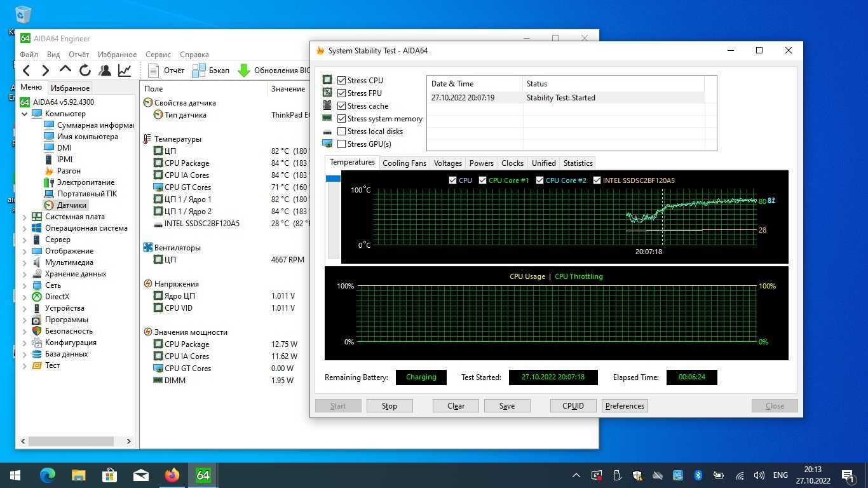The width and height of the screenshot is (868, 488).
Task: Click the Бэкап toolbar button
Action: pyautogui.click(x=211, y=71)
